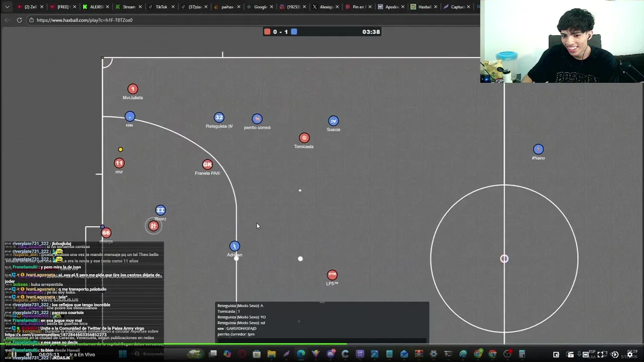Open Discord from the taskbar
The height and width of the screenshot is (362, 644).
pyautogui.click(x=331, y=354)
